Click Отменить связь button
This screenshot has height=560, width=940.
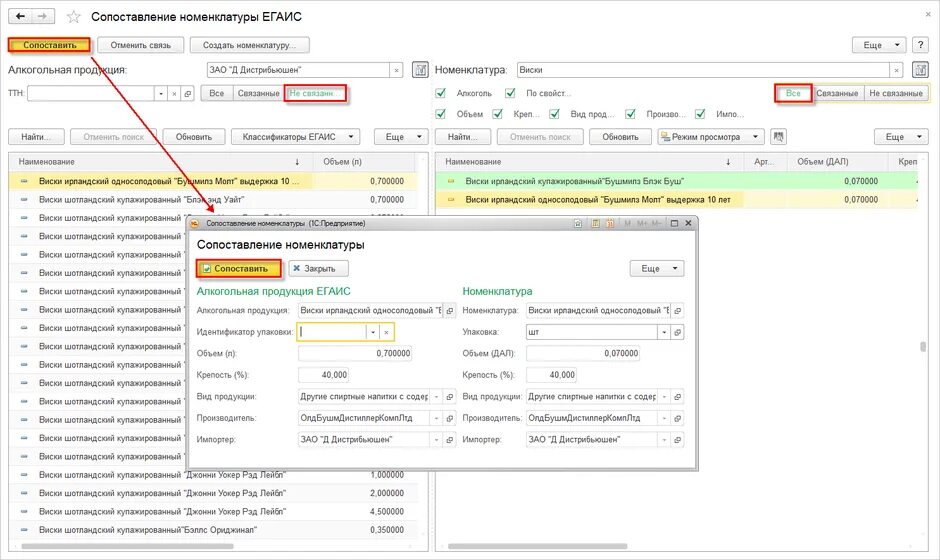[140, 45]
